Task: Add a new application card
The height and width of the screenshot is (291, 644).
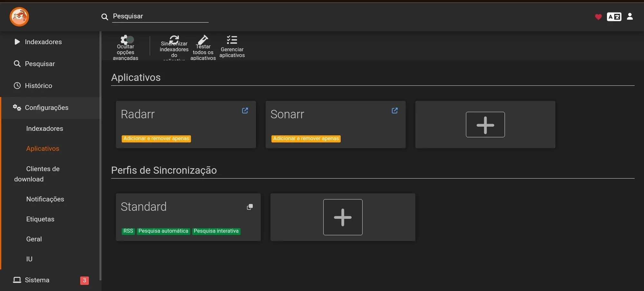Action: (x=485, y=125)
